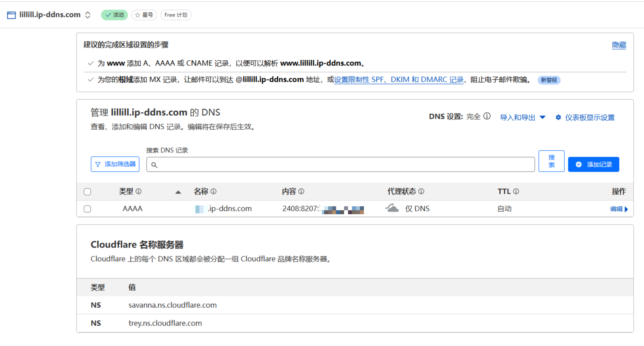Click info icon beside 代理状态 column header

[x=421, y=191]
